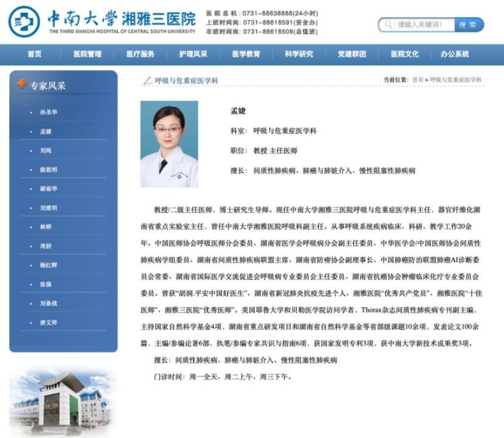This screenshot has width=504, height=438.
Task: View expert 杨红辉 from the sidebar list
Action: point(49,265)
